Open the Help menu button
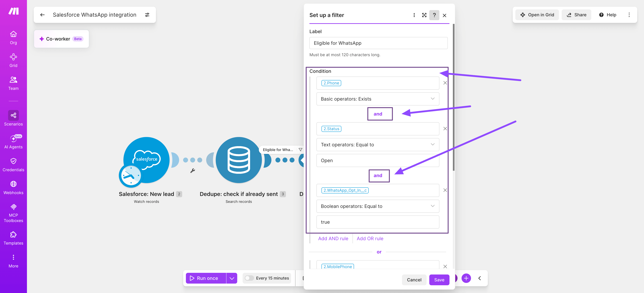The height and width of the screenshot is (293, 644). point(607,15)
